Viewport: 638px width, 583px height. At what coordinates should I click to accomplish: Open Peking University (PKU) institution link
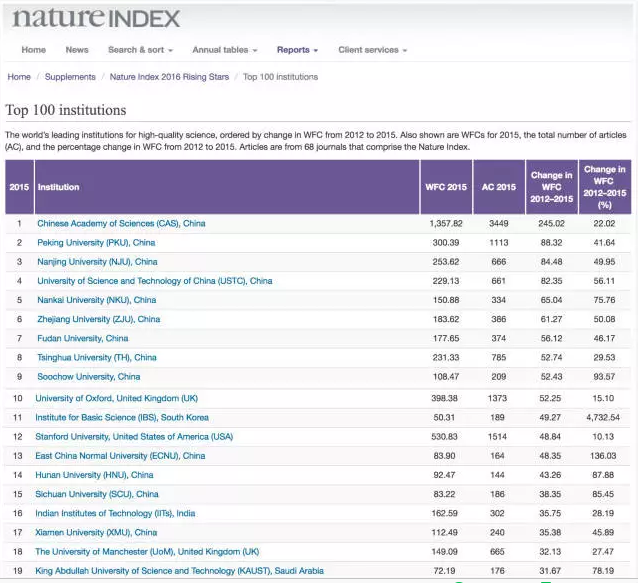pos(96,243)
